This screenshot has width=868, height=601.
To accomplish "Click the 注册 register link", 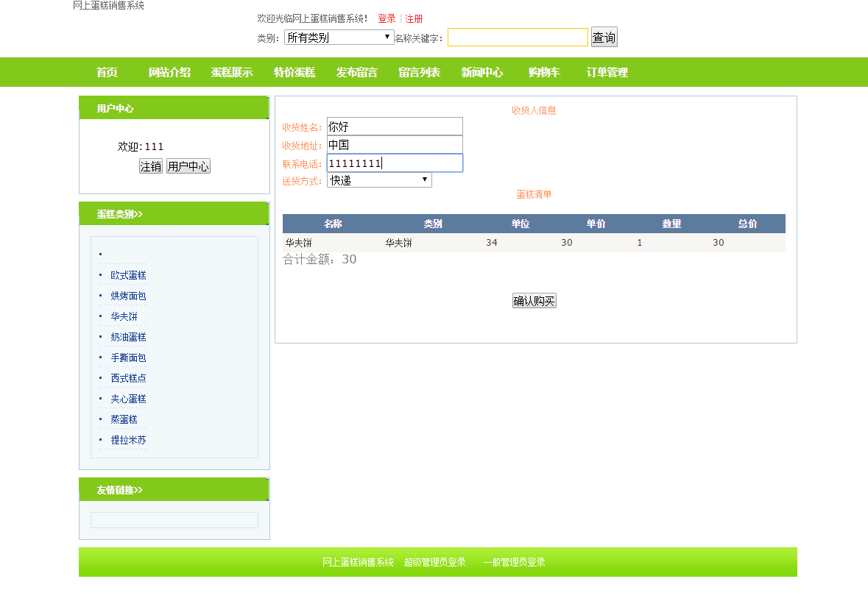I will (x=414, y=18).
